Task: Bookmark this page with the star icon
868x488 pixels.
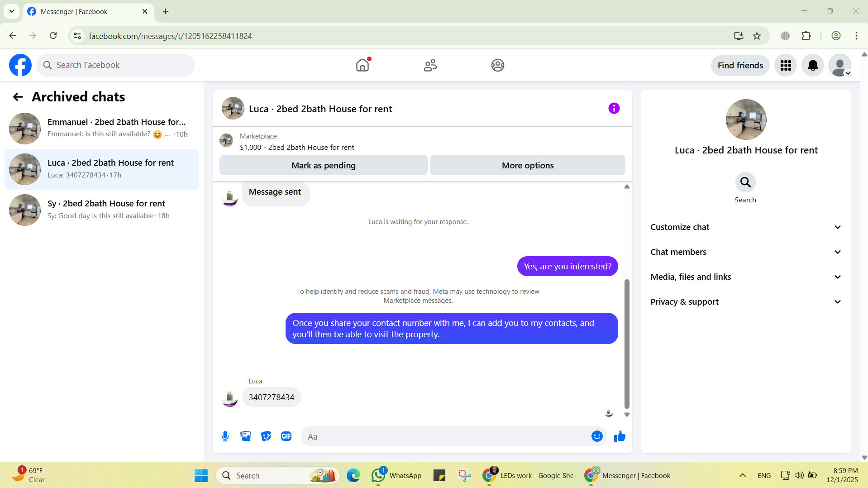Action: tap(757, 36)
